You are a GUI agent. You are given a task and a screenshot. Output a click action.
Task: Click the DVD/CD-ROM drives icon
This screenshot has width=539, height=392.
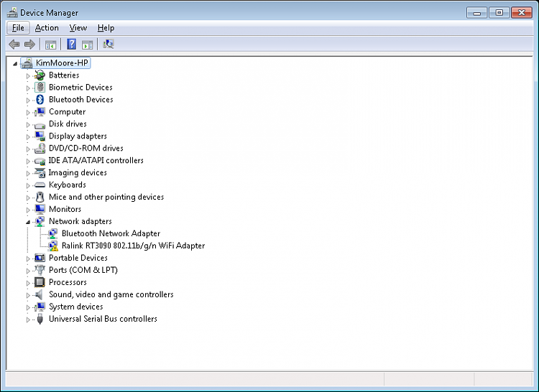tap(40, 149)
